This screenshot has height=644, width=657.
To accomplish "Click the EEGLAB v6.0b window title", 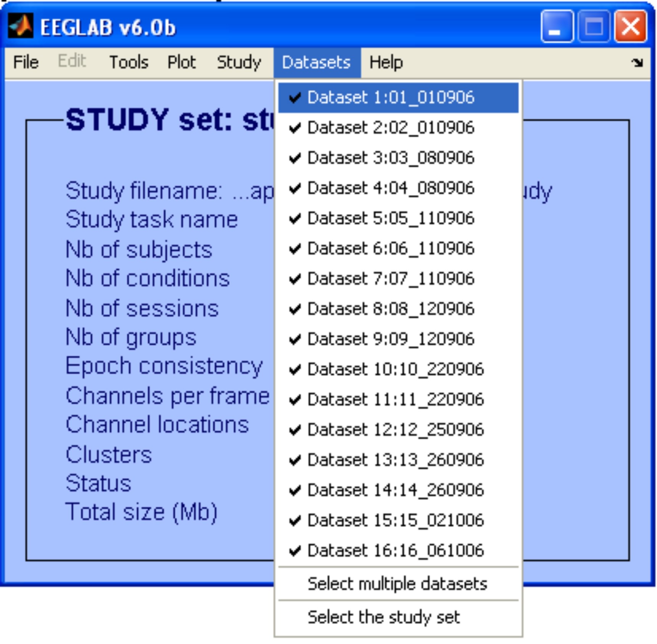I will [108, 27].
